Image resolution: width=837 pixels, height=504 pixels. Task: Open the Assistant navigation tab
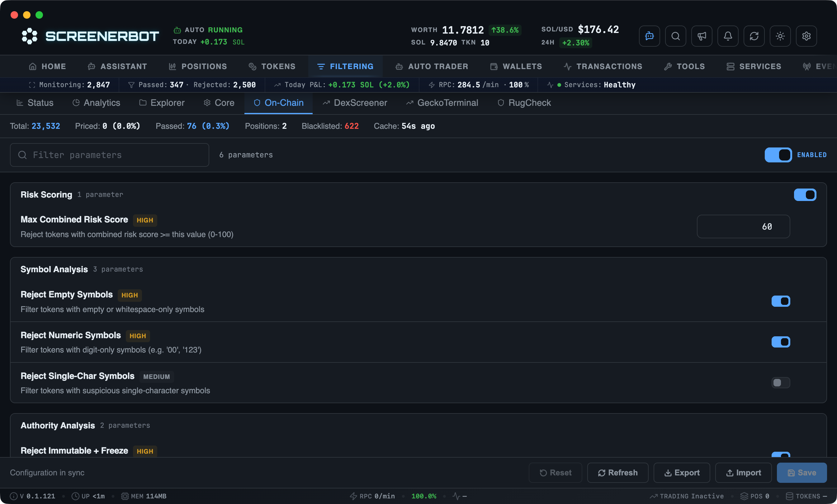point(117,67)
